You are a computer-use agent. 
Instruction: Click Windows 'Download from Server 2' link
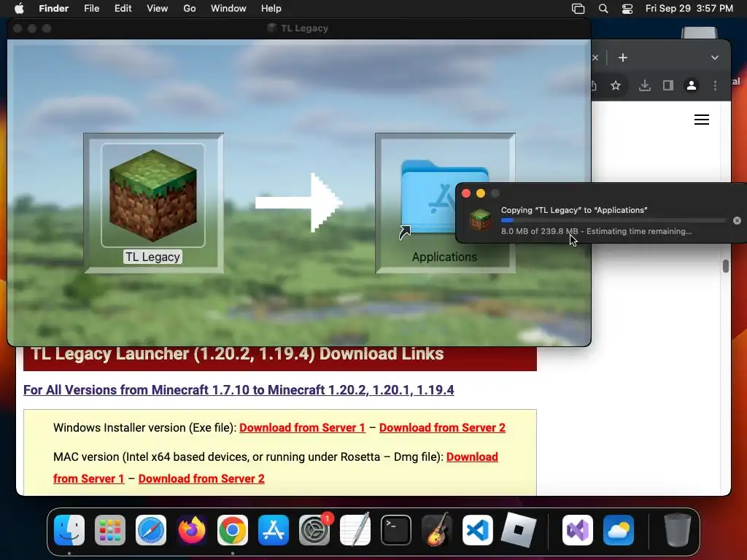(x=442, y=427)
